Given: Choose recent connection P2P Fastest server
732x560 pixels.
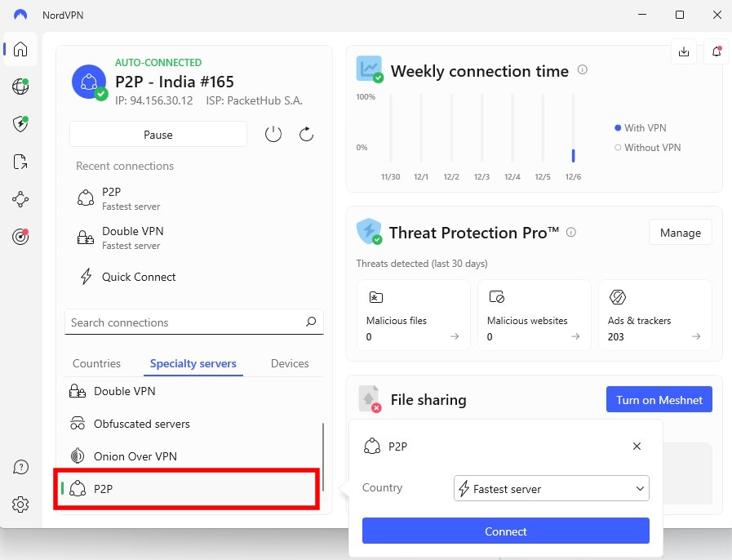Looking at the screenshot, I should pos(193,198).
